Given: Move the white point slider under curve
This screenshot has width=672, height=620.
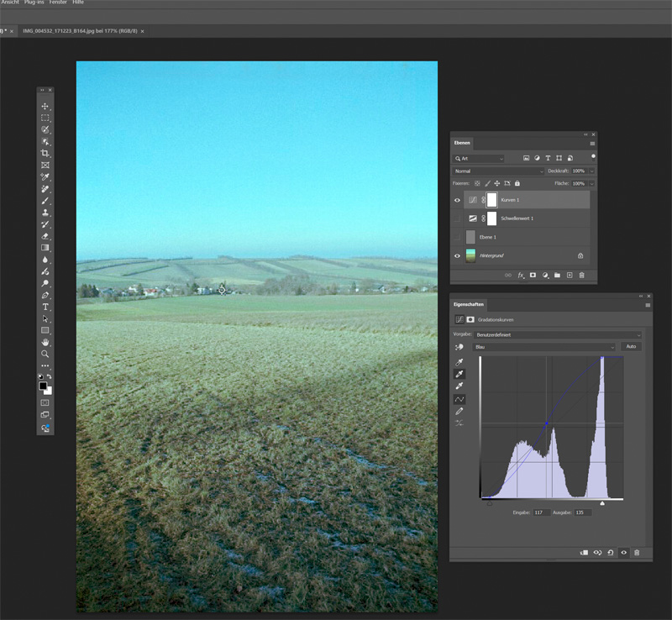Looking at the screenshot, I should [602, 503].
